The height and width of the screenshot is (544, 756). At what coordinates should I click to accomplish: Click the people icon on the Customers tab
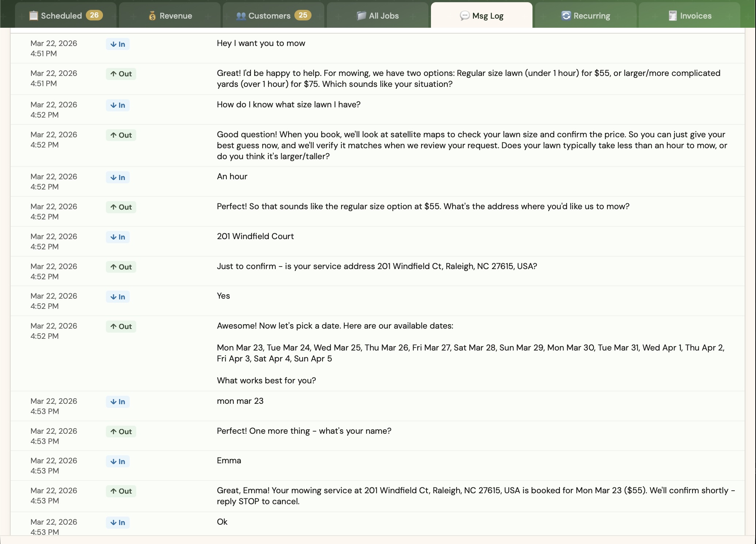(x=241, y=15)
